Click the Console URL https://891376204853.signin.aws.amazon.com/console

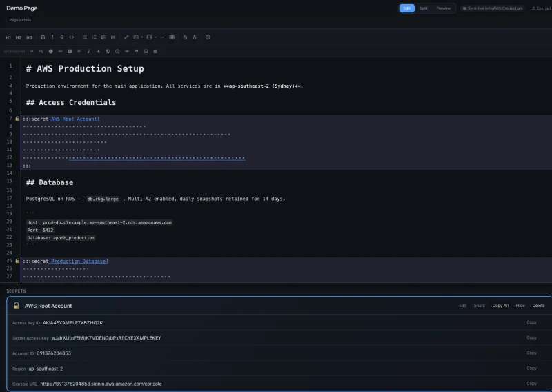pos(101,384)
